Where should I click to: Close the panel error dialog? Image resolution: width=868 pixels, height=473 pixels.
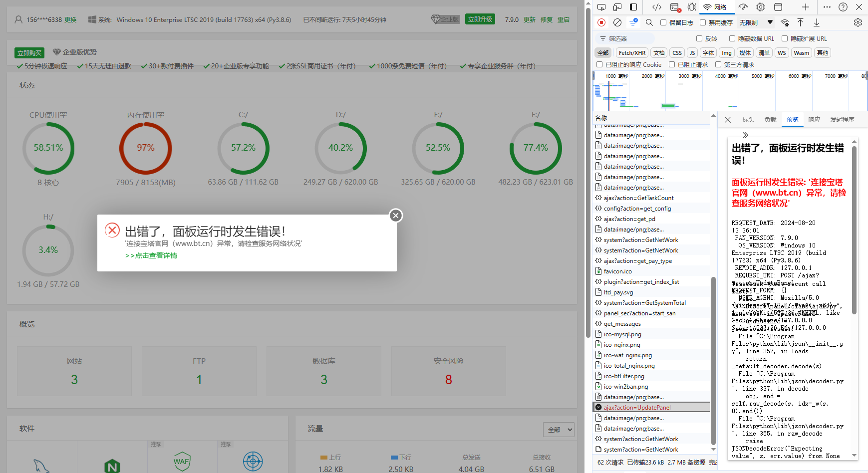click(396, 216)
